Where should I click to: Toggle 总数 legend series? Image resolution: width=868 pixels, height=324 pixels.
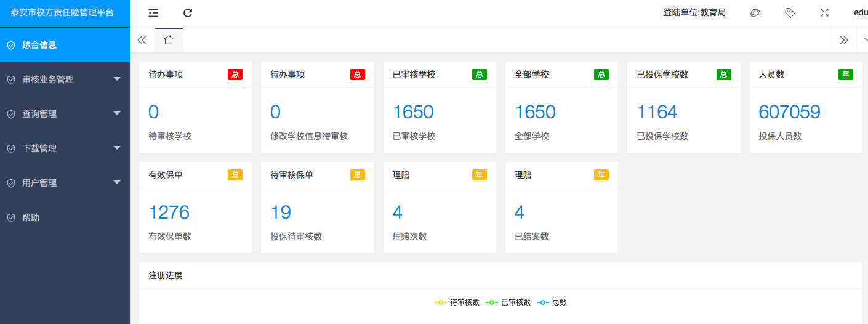click(552, 302)
